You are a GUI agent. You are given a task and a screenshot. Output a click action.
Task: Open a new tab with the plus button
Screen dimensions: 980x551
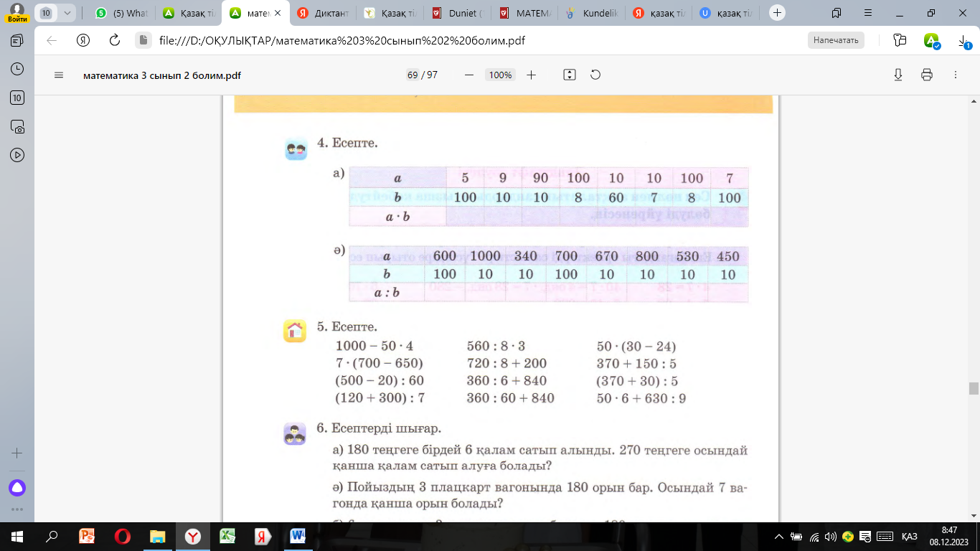point(777,13)
